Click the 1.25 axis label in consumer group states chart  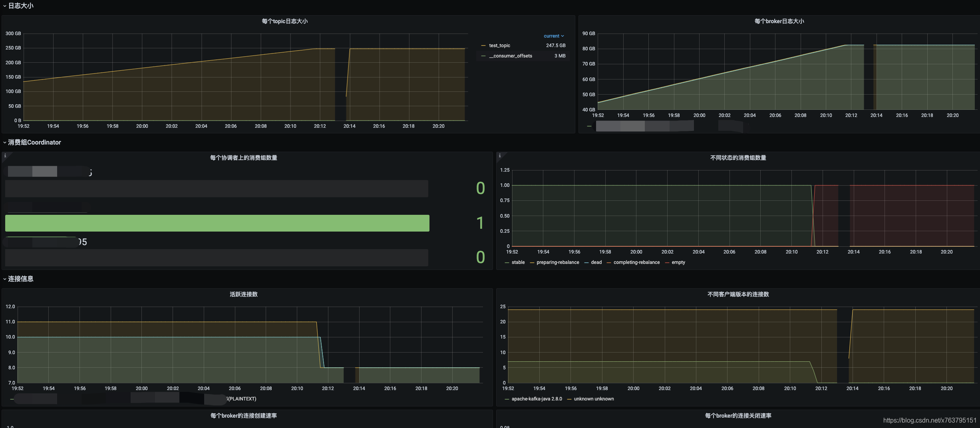505,170
